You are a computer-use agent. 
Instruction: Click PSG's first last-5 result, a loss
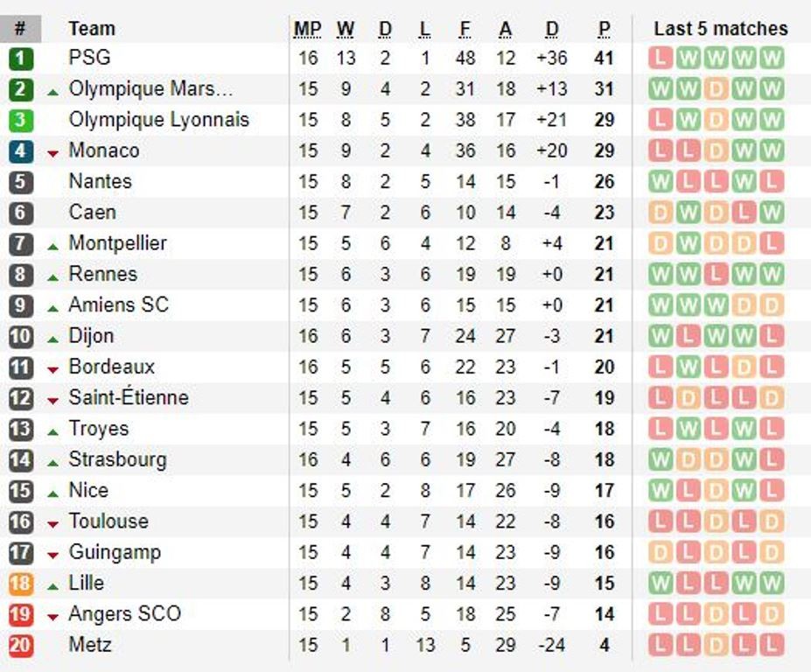pos(661,59)
